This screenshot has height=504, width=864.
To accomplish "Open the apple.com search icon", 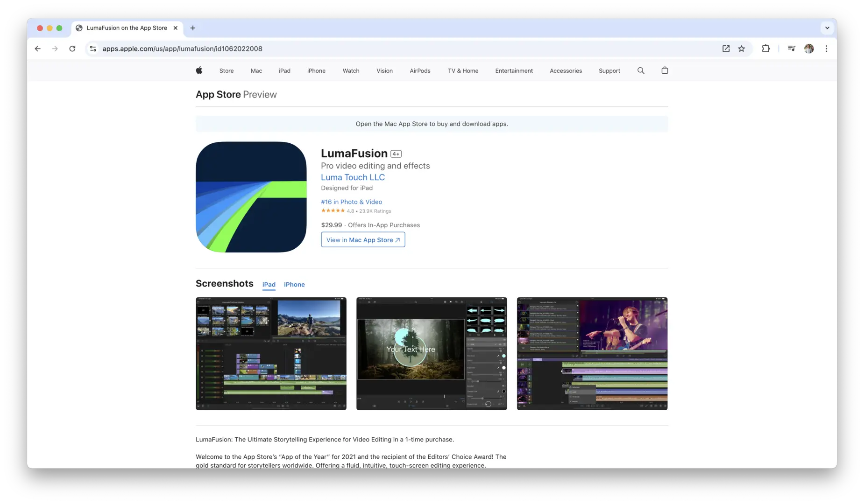I will 641,70.
